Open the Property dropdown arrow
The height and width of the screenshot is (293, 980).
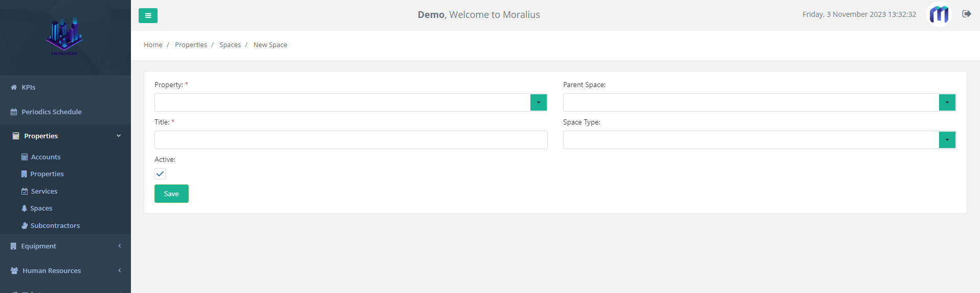coord(538,102)
